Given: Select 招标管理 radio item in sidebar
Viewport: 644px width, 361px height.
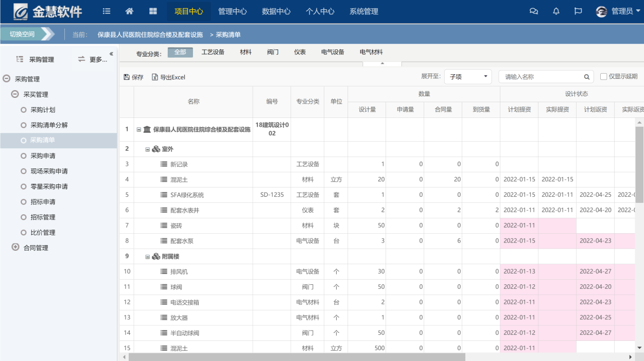Looking at the screenshot, I should point(42,217).
